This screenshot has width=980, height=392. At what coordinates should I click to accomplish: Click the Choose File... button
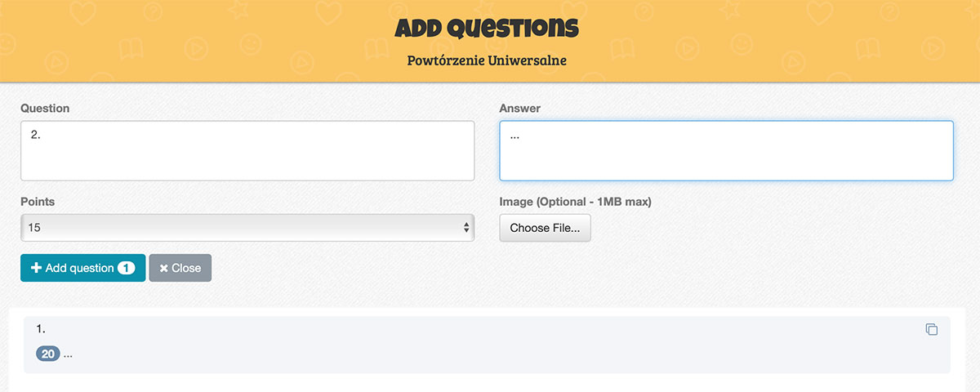(545, 228)
